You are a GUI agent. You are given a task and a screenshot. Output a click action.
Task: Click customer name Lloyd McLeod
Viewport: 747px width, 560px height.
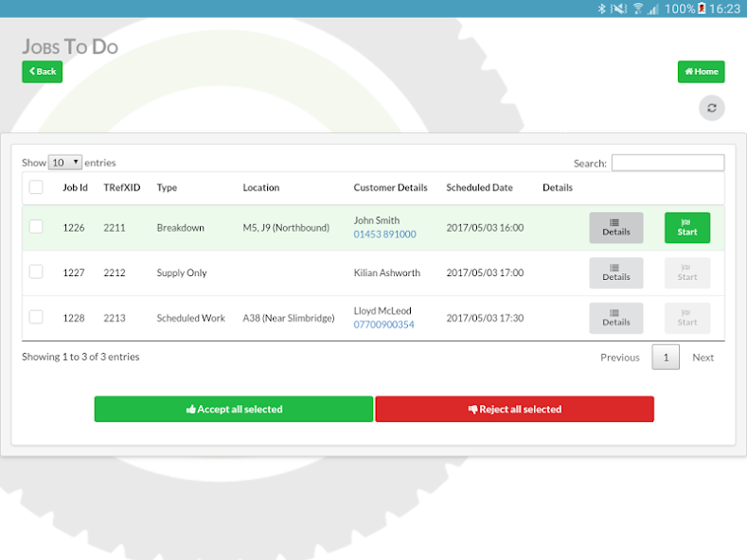coord(382,311)
